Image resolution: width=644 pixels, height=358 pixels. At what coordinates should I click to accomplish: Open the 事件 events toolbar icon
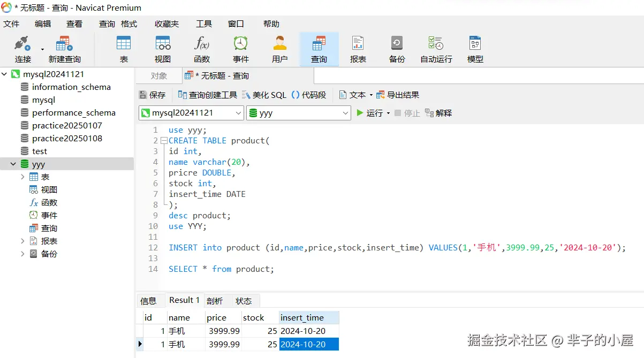241,49
